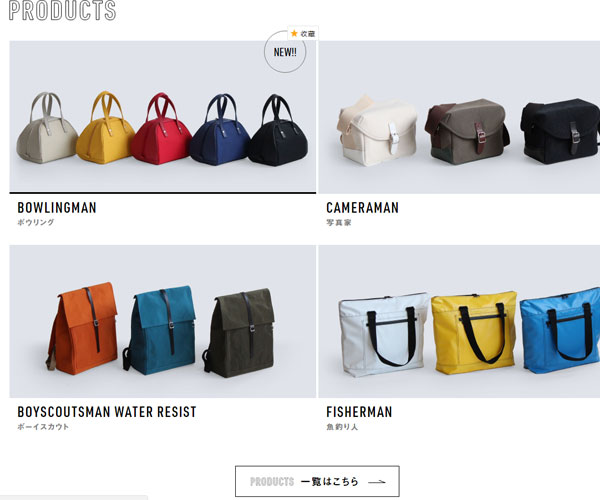Select the cream white camera bag
Screen dimensions: 600x500
coord(377,131)
